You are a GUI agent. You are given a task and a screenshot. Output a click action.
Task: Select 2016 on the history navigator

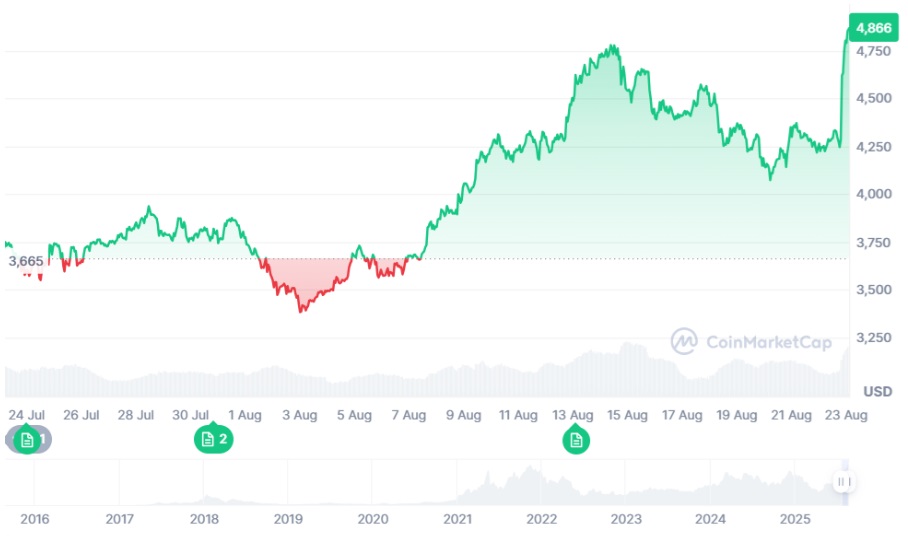pyautogui.click(x=35, y=519)
